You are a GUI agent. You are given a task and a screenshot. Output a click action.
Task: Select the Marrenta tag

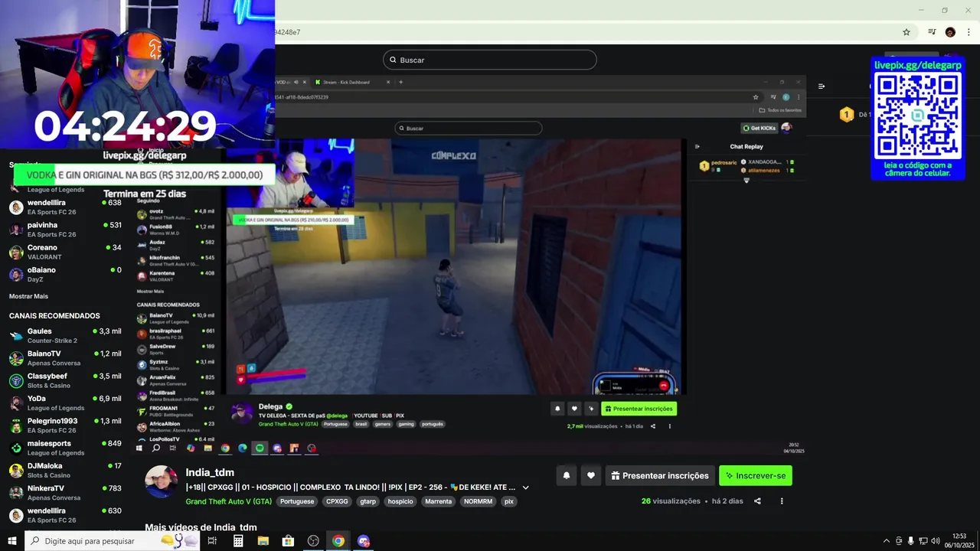click(439, 502)
